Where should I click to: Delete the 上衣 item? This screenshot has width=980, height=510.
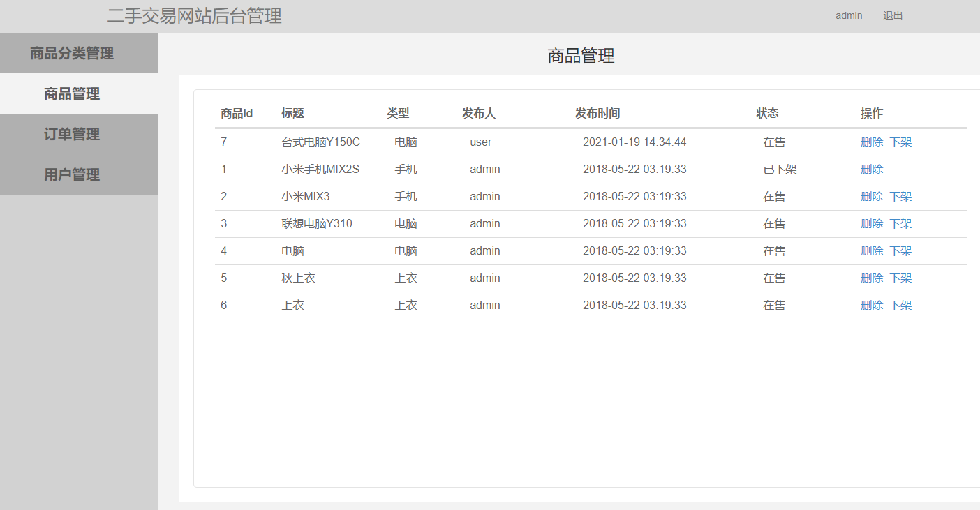click(x=873, y=305)
